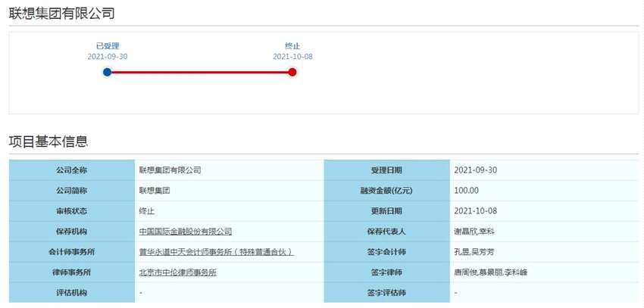Click the 保荐代表人 names value

474,232
